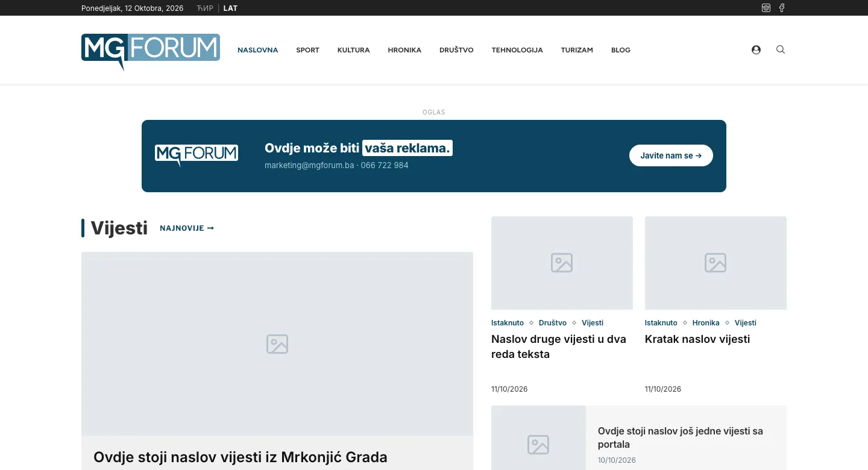Open thumbnail of Kratak naslov vijesti article

[715, 263]
